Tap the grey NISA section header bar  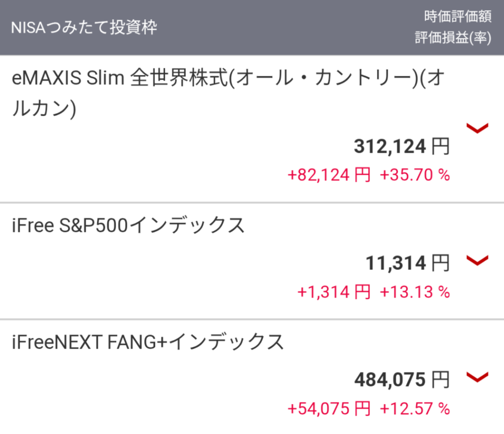pos(252,28)
